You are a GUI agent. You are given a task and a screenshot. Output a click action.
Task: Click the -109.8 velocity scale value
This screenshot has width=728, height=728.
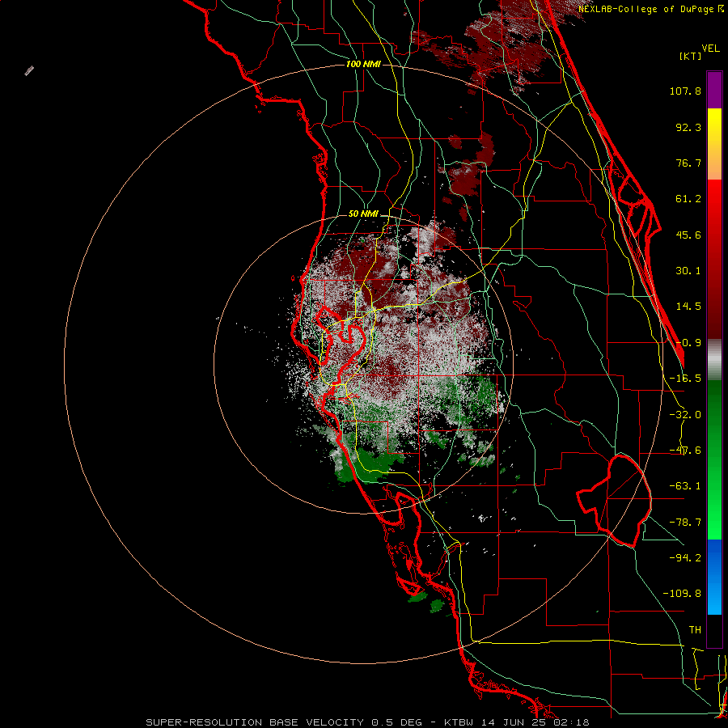(x=682, y=594)
